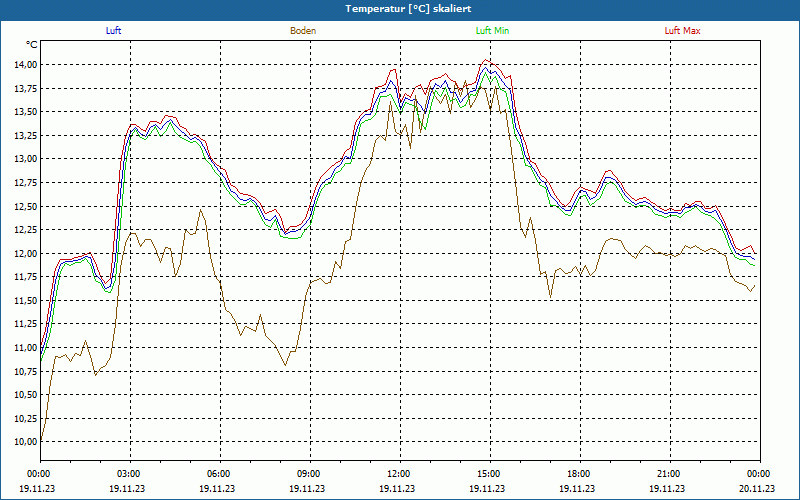Select the 12,00 y-axis tick label

pos(25,253)
